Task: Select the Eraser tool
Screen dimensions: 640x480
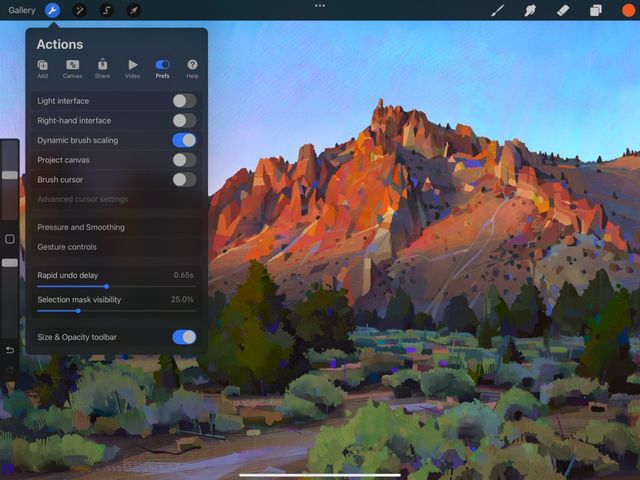Action: [563, 10]
